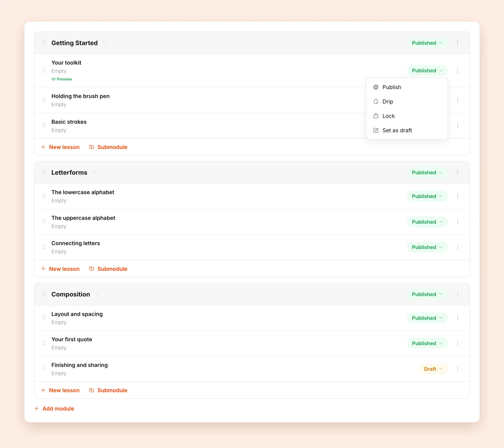Open the Letterforms module's kebab menu

(x=458, y=173)
